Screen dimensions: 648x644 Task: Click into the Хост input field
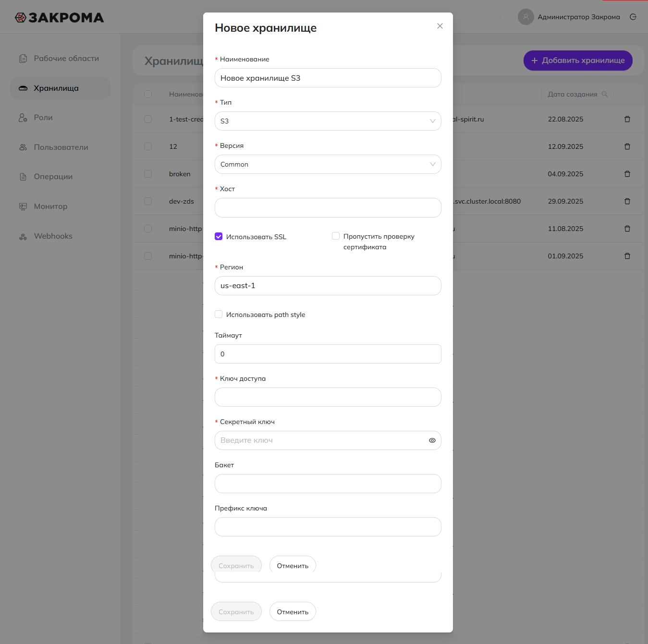pyautogui.click(x=328, y=208)
